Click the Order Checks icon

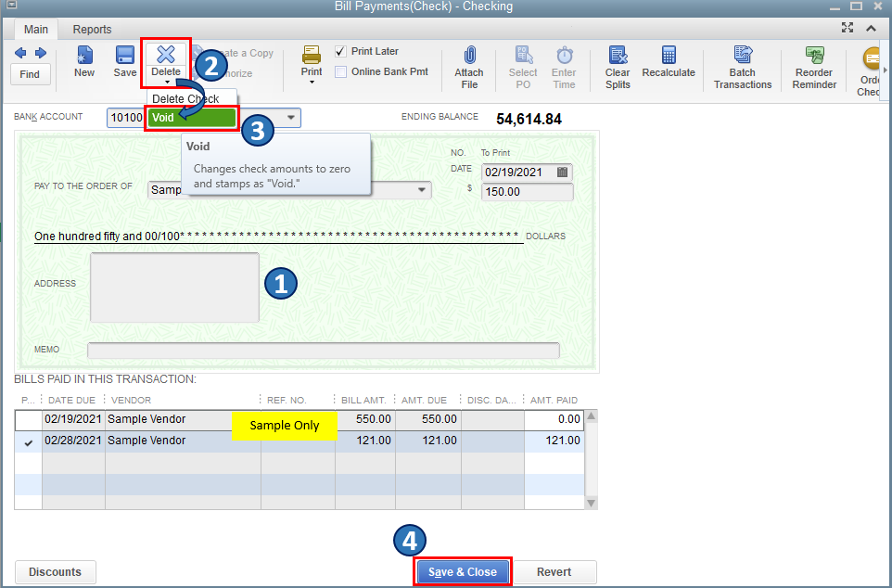[x=871, y=58]
